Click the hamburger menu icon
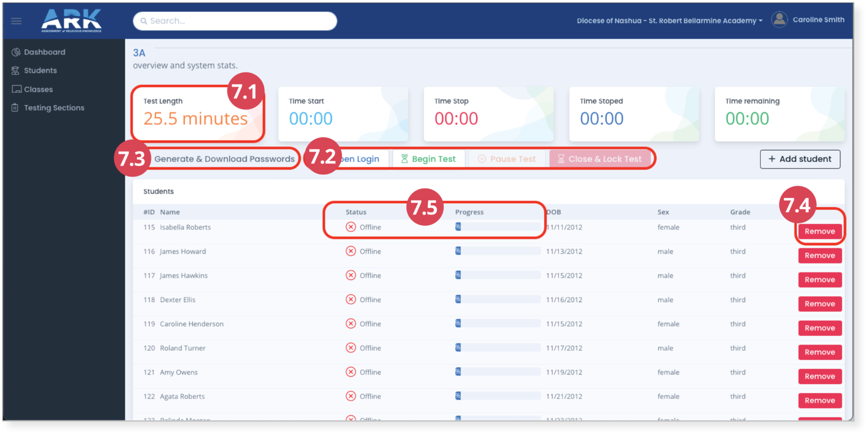Image resolution: width=868 pixels, height=435 pixels. click(x=16, y=21)
